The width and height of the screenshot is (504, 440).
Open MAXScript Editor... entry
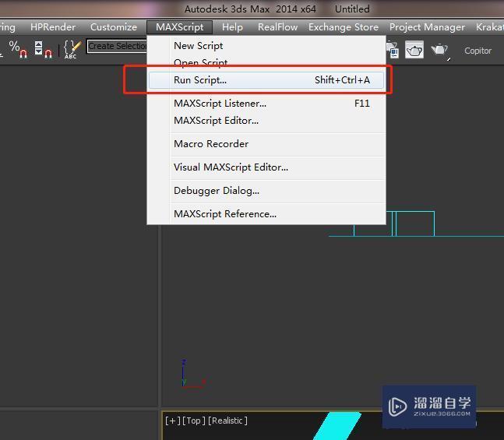pos(266,121)
